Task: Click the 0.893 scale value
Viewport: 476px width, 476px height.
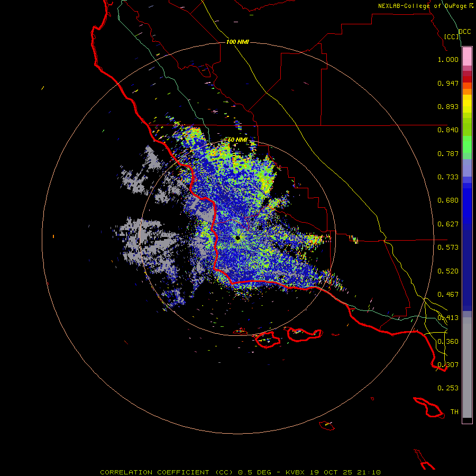Action: click(448, 106)
